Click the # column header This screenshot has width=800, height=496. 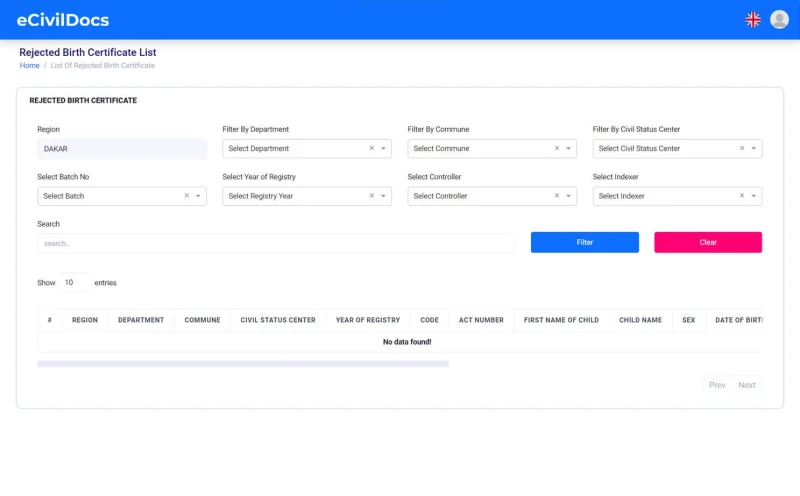click(49, 320)
